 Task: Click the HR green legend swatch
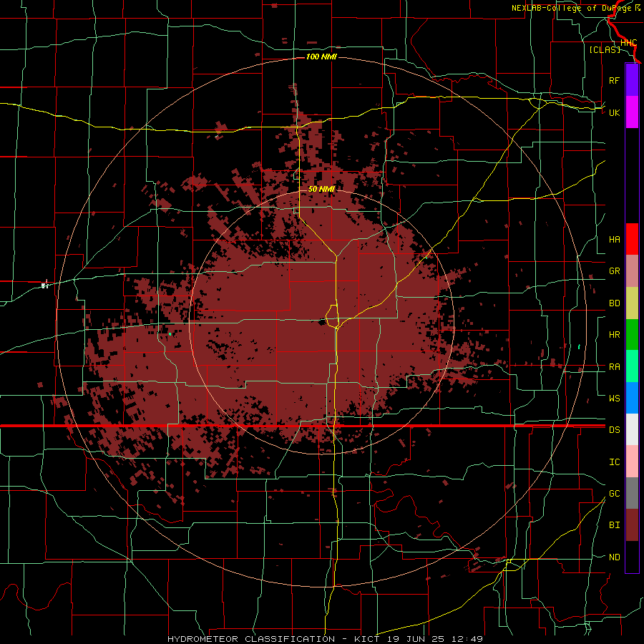pyautogui.click(x=632, y=335)
